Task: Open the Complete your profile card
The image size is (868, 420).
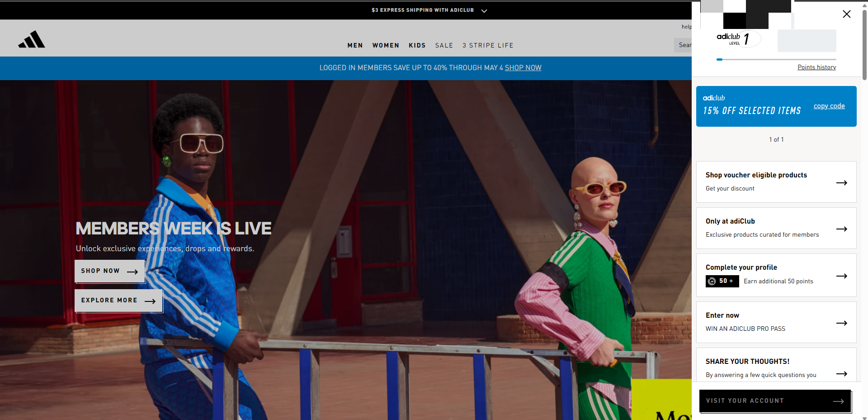Action: point(776,275)
